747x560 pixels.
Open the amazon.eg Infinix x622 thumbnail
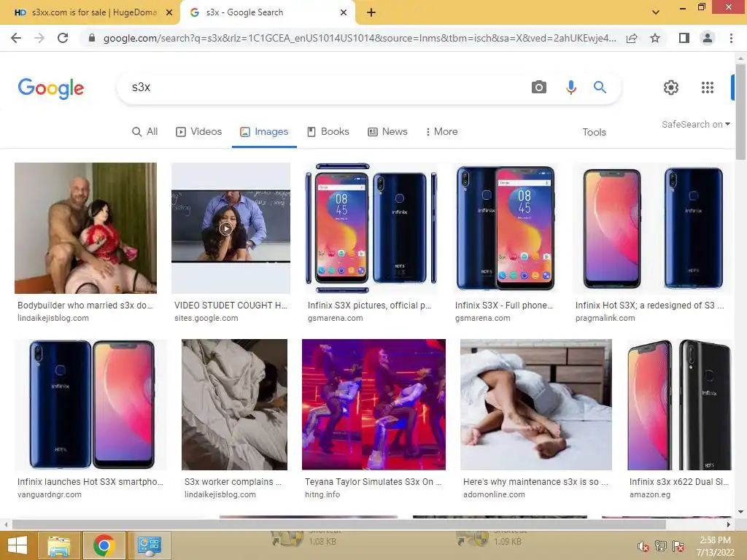point(679,405)
